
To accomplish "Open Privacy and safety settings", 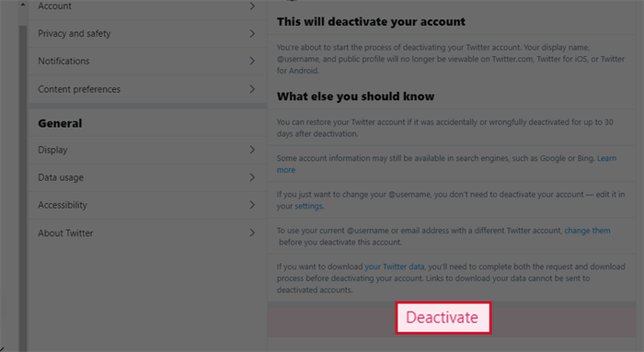I will tap(147, 34).
